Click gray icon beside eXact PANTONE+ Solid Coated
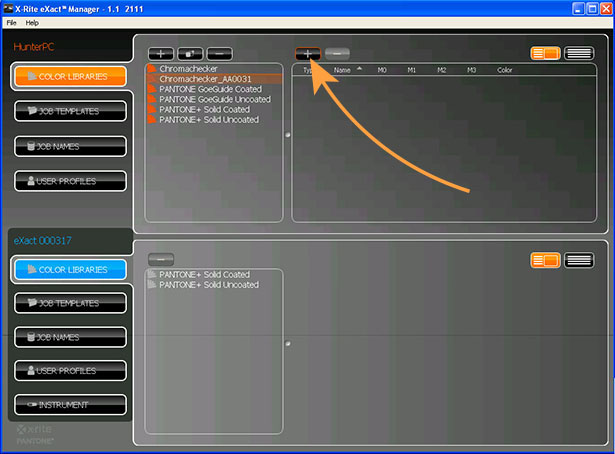Viewport: 615px width, 454px height. pos(152,274)
